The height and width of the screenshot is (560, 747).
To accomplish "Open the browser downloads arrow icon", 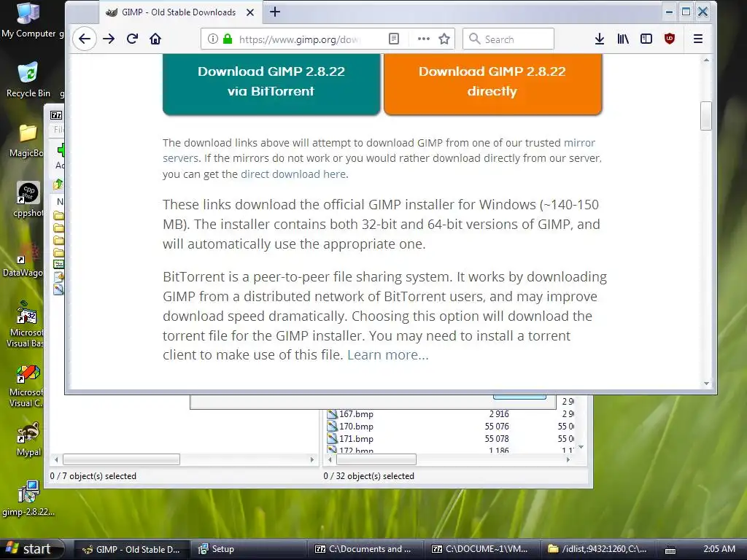I will (600, 39).
